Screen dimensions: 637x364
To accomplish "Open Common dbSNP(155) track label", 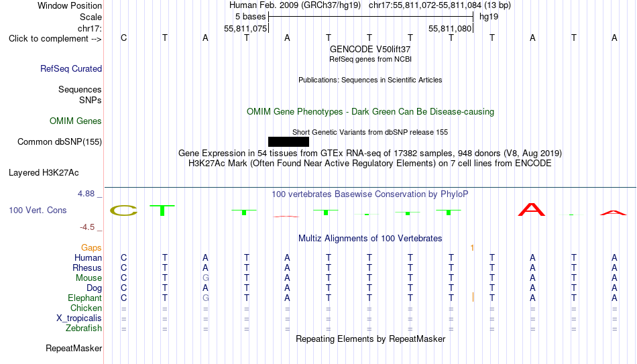I will coord(60,142).
